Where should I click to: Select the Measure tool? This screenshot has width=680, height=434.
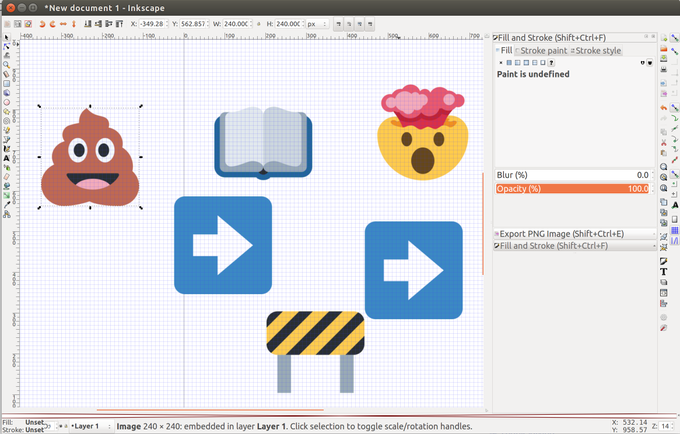coord(7,74)
